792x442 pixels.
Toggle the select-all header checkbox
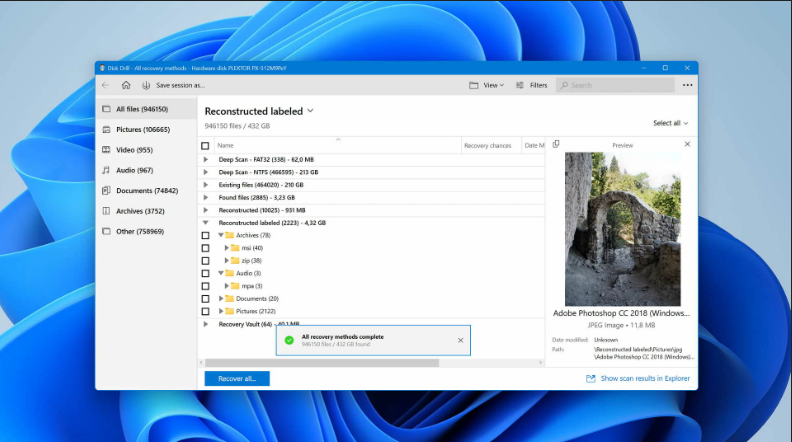[205, 145]
